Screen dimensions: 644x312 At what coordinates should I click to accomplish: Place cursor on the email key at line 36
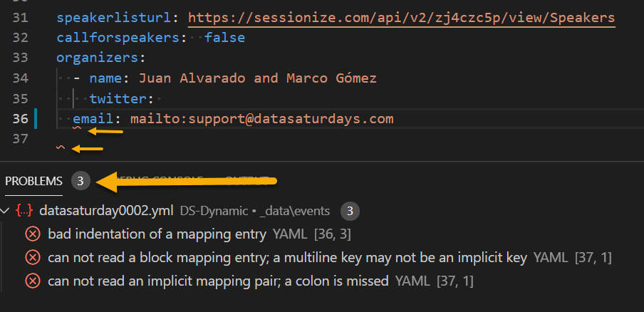tap(93, 119)
